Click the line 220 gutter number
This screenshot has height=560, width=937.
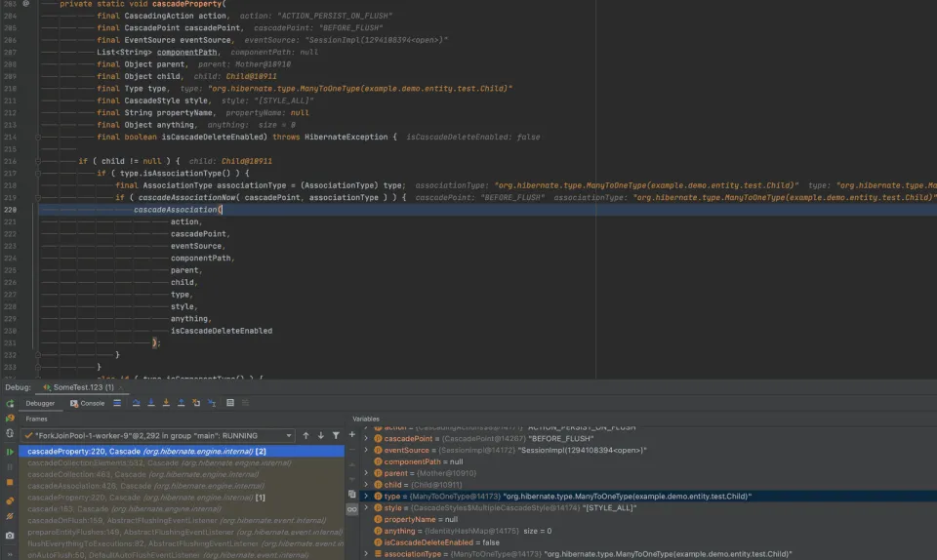[10, 210]
